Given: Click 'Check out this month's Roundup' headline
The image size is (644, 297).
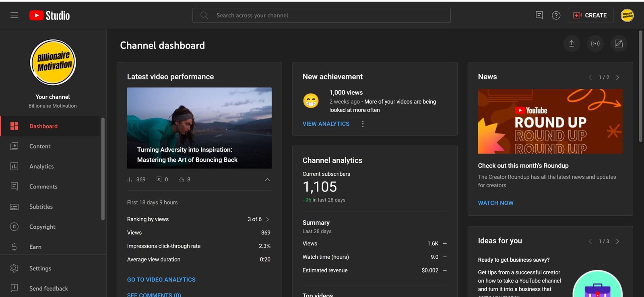Looking at the screenshot, I should pyautogui.click(x=523, y=166).
